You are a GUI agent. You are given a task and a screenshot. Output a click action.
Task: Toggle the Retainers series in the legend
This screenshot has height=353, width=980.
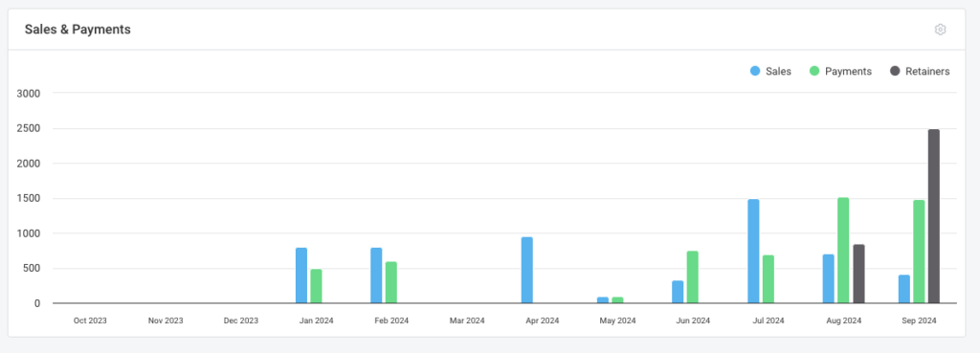920,71
